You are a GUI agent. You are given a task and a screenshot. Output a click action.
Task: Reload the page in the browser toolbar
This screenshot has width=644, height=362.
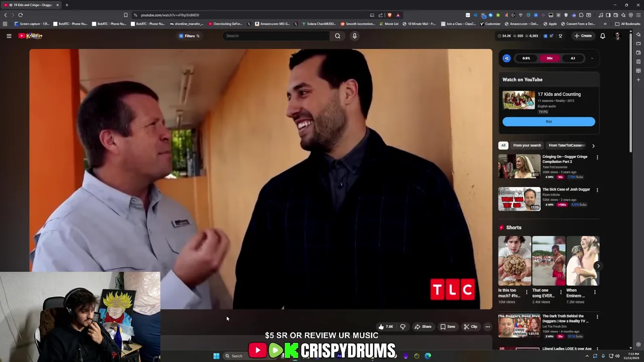(x=21, y=15)
